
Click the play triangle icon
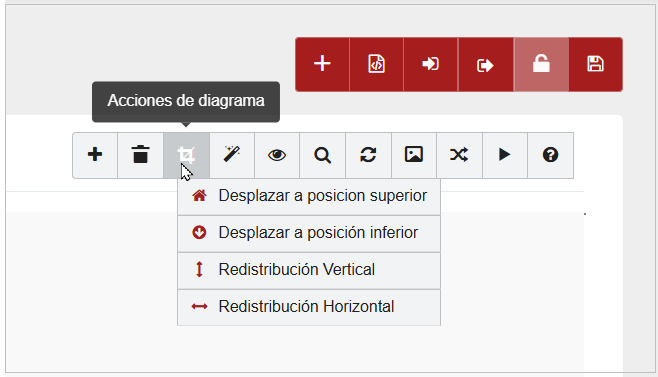coord(505,155)
